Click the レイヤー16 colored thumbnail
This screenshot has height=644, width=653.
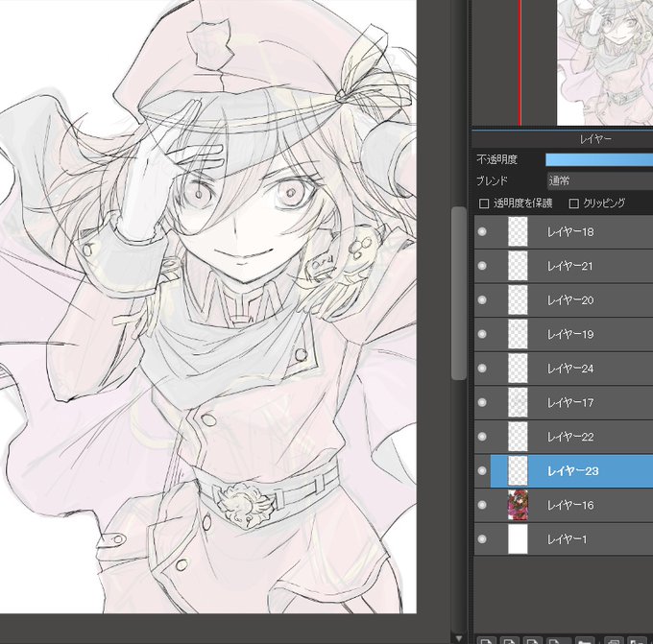click(x=518, y=505)
